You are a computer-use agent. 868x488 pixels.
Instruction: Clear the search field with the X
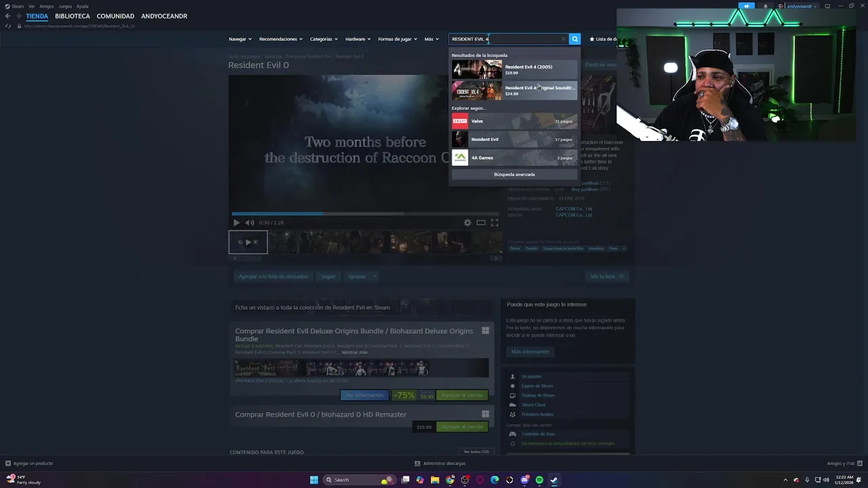pyautogui.click(x=563, y=39)
